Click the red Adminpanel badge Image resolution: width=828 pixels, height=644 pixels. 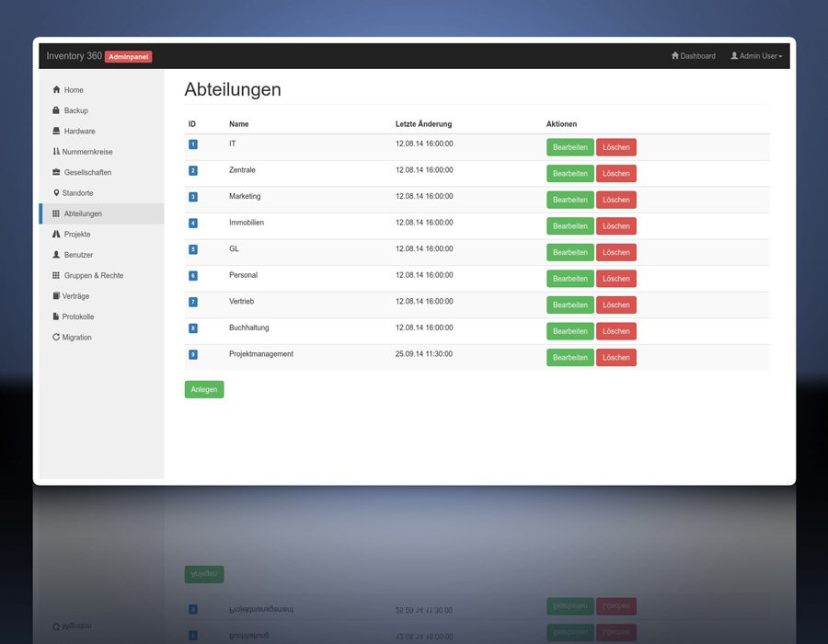click(x=128, y=56)
